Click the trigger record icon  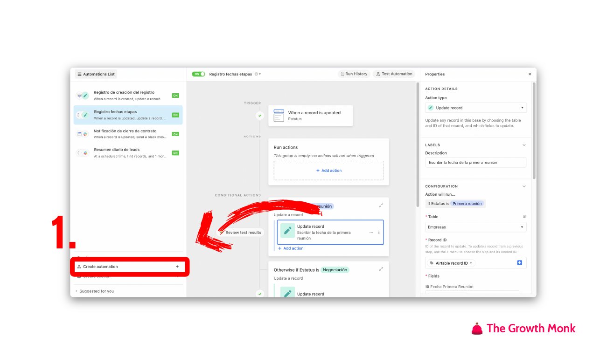tap(279, 116)
